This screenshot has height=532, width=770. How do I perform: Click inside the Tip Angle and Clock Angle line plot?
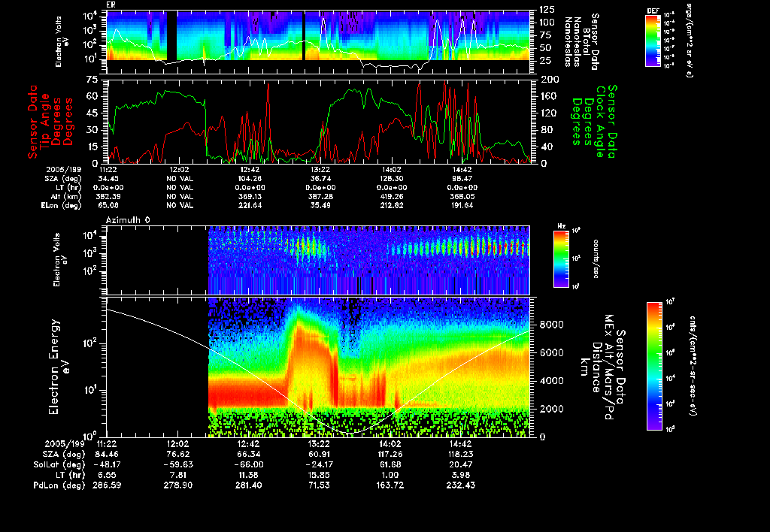tap(318, 122)
